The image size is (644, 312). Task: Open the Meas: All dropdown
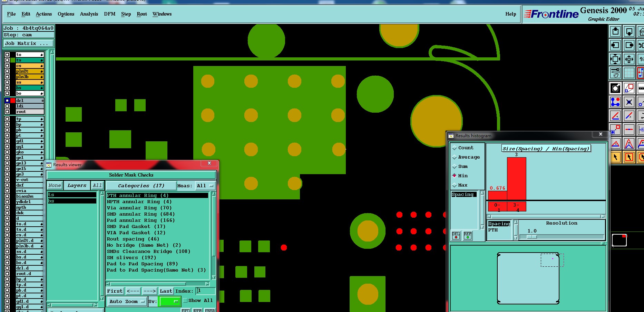tap(205, 186)
